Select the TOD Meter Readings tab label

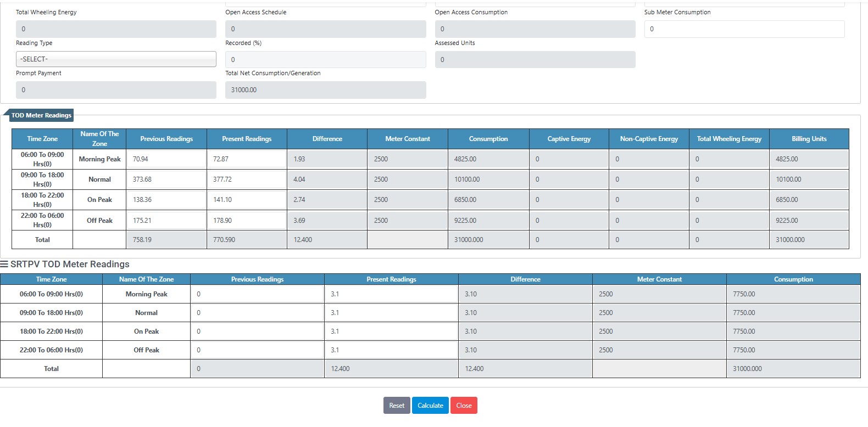tap(41, 115)
